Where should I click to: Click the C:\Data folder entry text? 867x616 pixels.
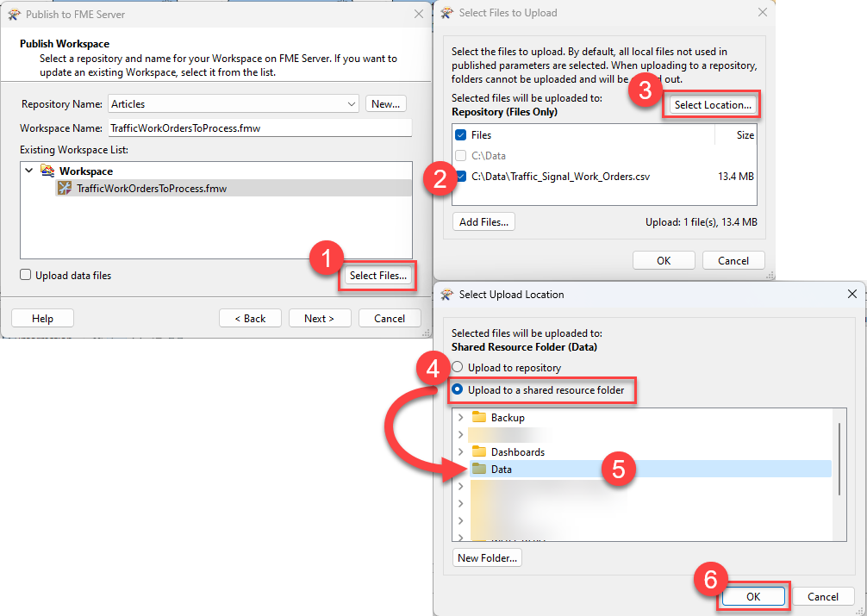tap(489, 156)
